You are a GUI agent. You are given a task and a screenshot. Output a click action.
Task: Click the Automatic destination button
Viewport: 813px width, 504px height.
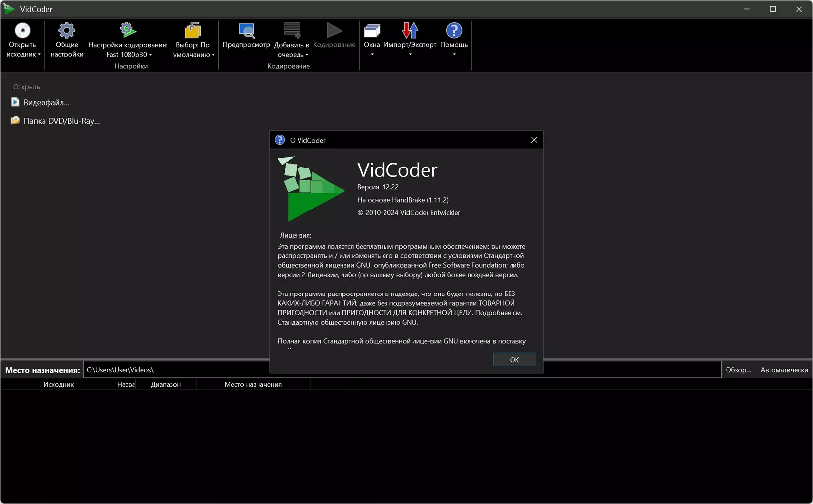(784, 370)
